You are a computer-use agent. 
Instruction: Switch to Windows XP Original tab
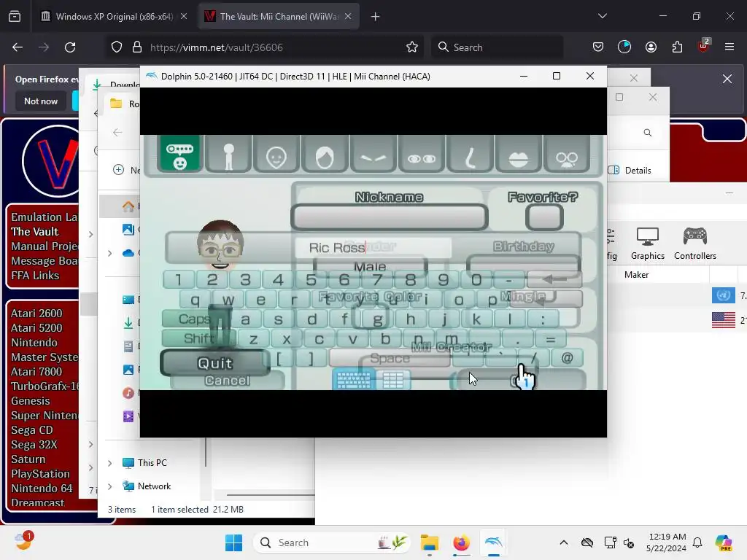point(115,16)
